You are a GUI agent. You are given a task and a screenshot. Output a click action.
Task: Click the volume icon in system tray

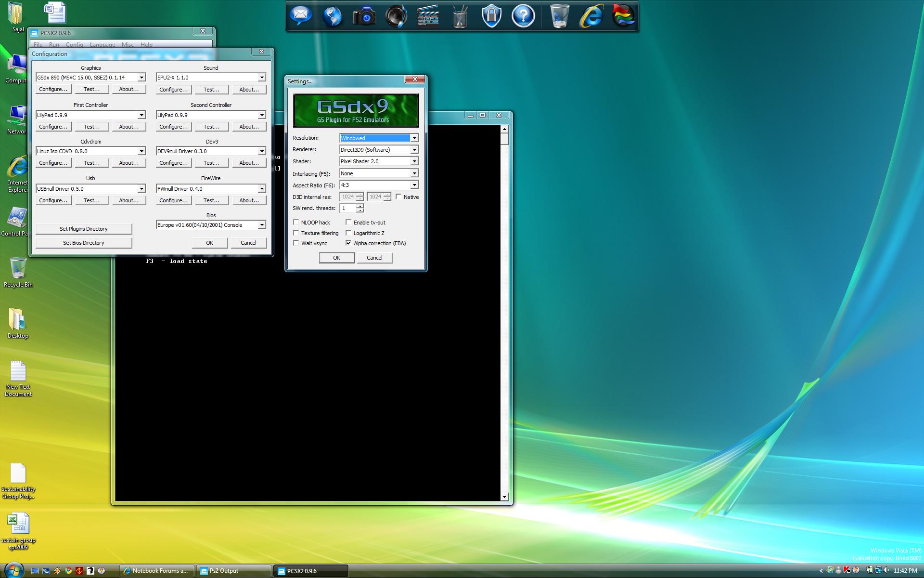885,570
